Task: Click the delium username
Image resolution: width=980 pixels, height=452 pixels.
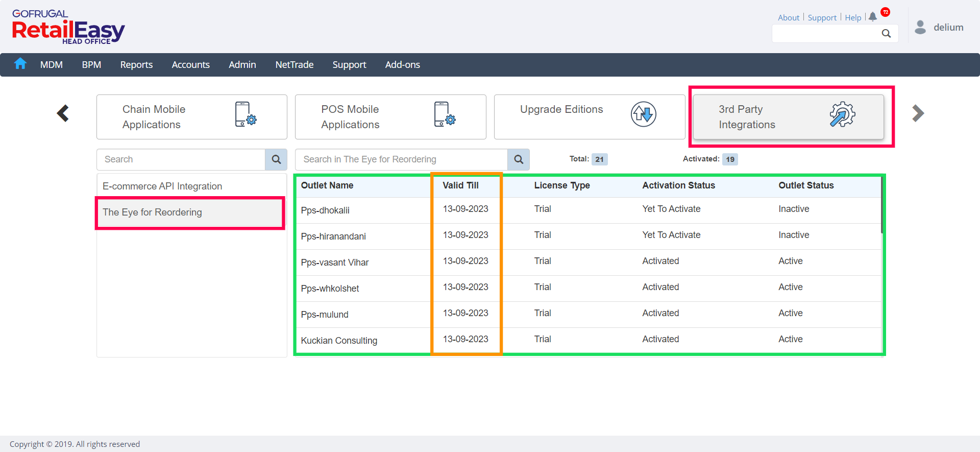Action: [x=948, y=28]
